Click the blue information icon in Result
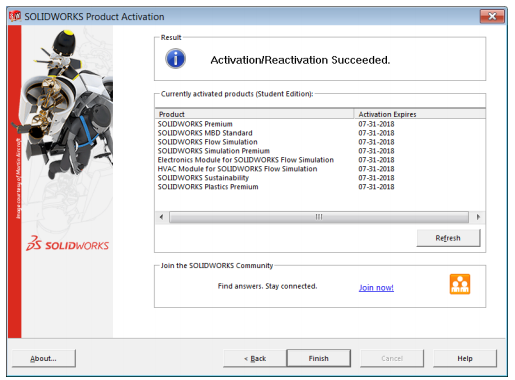 pos(175,59)
